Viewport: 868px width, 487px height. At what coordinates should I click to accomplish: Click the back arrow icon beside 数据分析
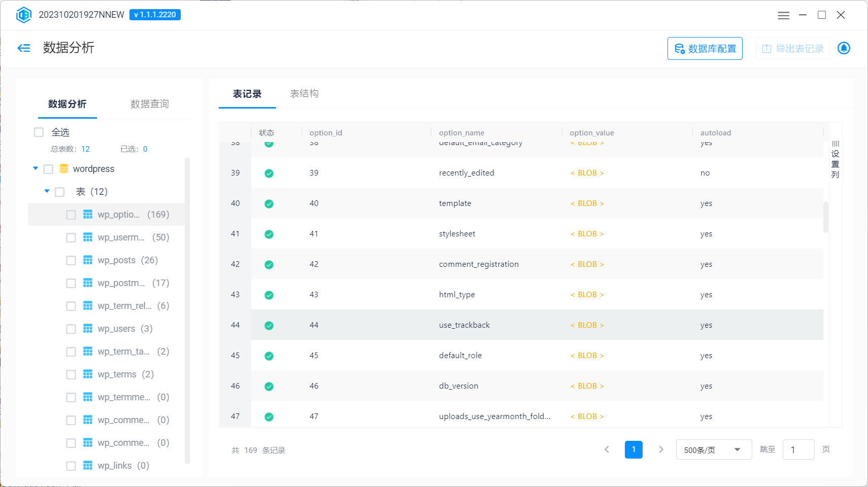coord(24,48)
